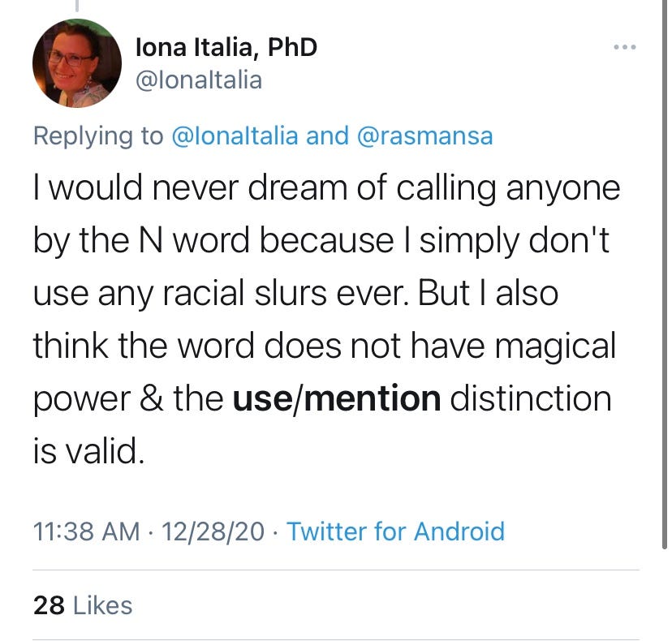Click the tweet's last line 'is valid.'
The height and width of the screenshot is (641, 672).
click(88, 451)
